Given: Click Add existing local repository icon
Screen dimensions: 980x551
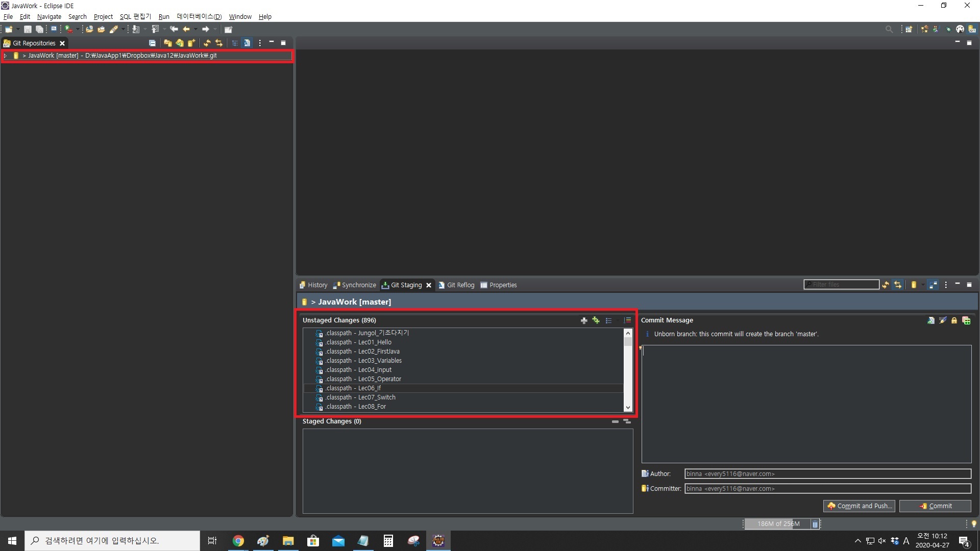Looking at the screenshot, I should click(167, 43).
